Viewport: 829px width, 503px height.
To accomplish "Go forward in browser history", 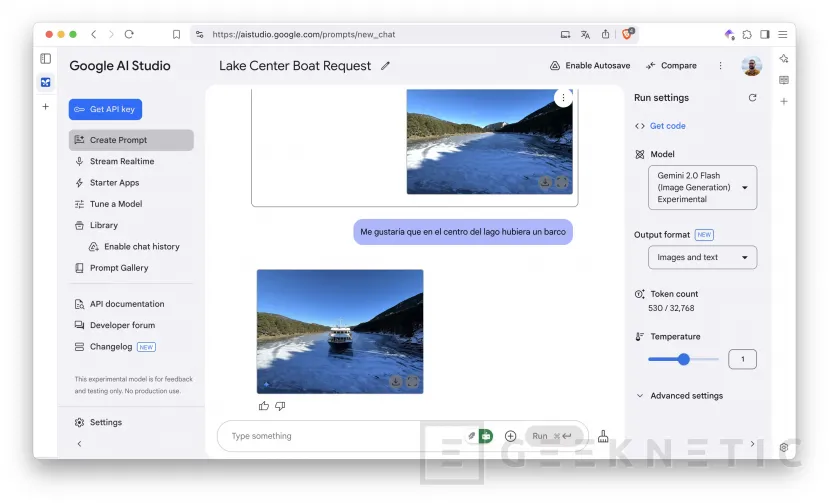I will [x=111, y=34].
